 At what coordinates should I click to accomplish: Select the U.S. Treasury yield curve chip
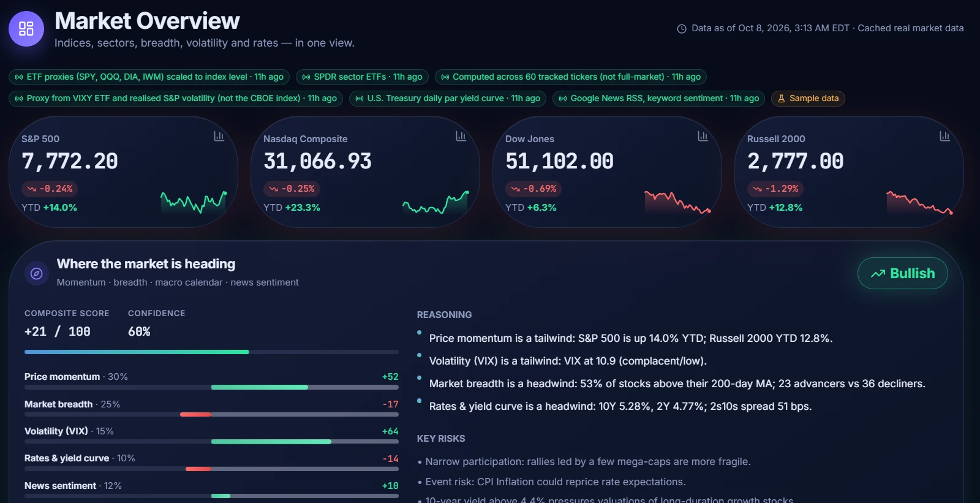point(448,99)
